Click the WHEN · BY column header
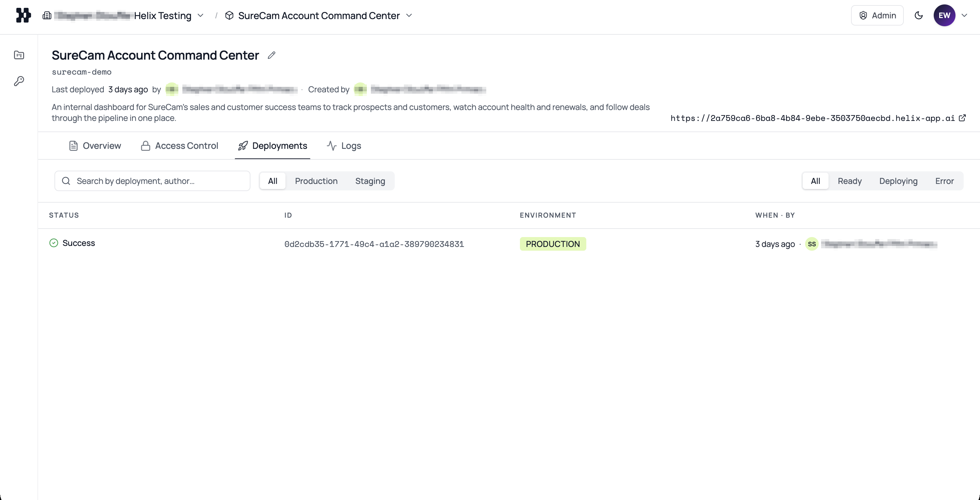Screen dimensions: 980x500 point(775,215)
